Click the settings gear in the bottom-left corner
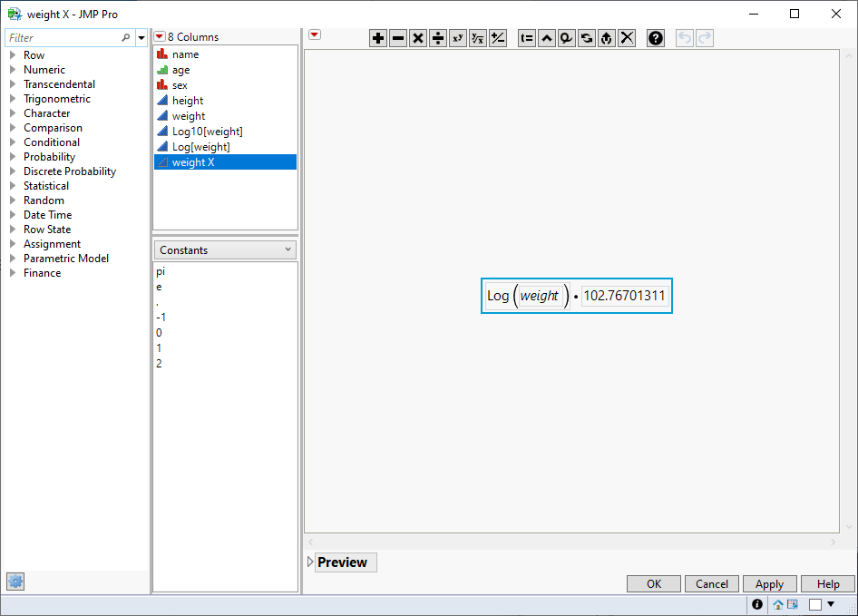The width and height of the screenshot is (858, 616). [15, 582]
